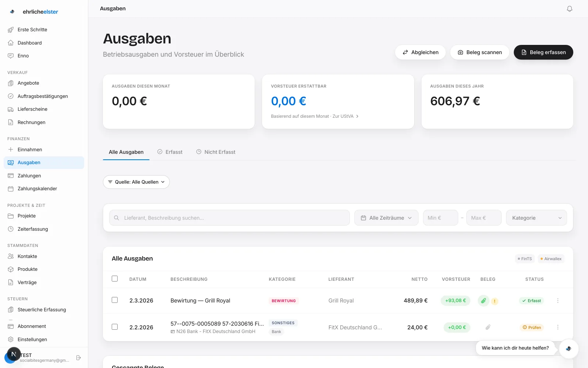Click the Steuerliche Erfassung icon

[x=11, y=309]
